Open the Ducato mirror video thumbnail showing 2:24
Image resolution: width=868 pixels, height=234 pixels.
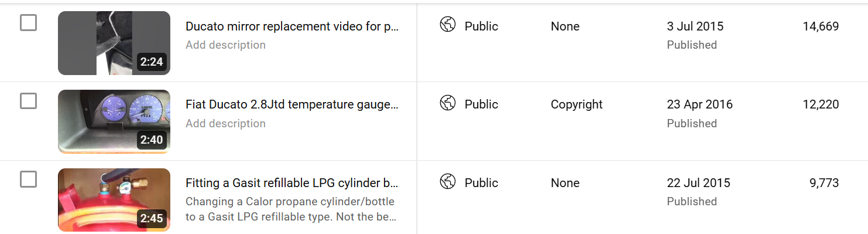coord(114,43)
